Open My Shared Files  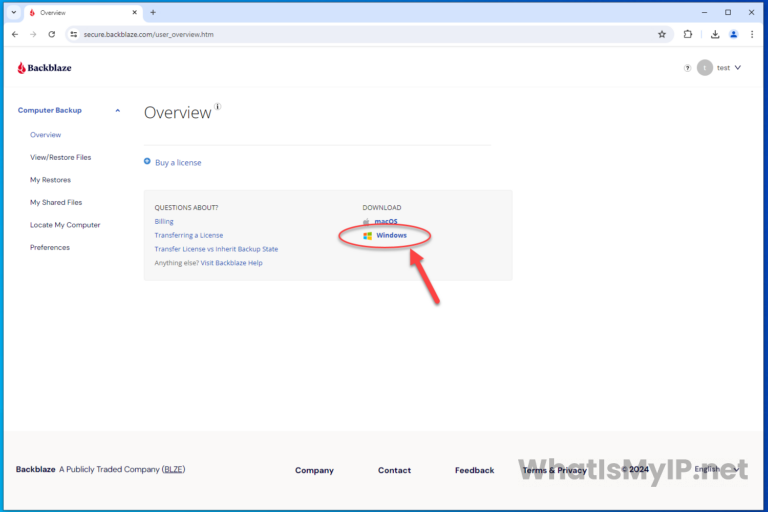pos(56,202)
